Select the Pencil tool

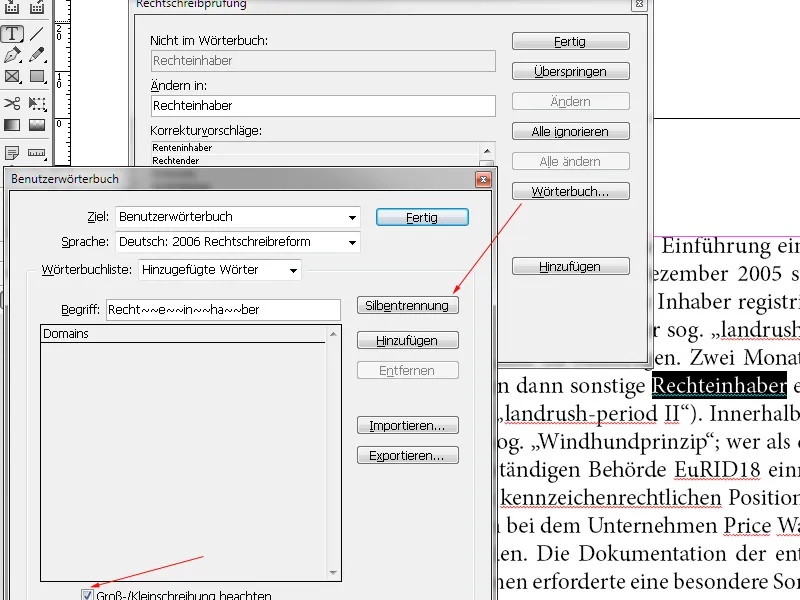pyautogui.click(x=36, y=55)
